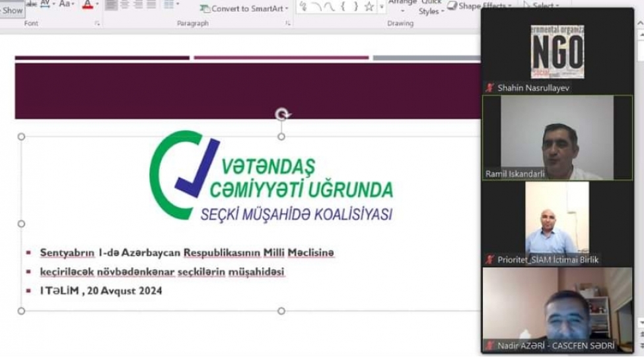Screen dimensions: 644x357
Task: Click muted mic icon beside Prioritet_SİAM
Action: (489, 260)
